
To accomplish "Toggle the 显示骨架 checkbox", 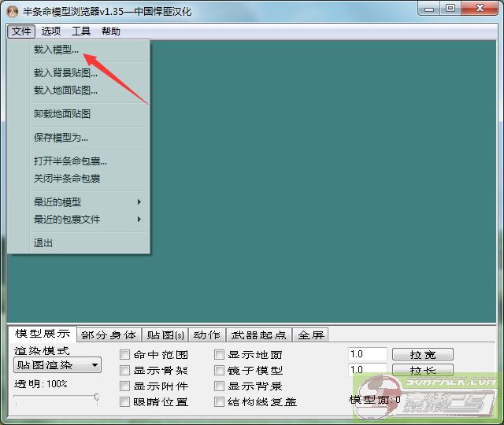I will [x=124, y=371].
